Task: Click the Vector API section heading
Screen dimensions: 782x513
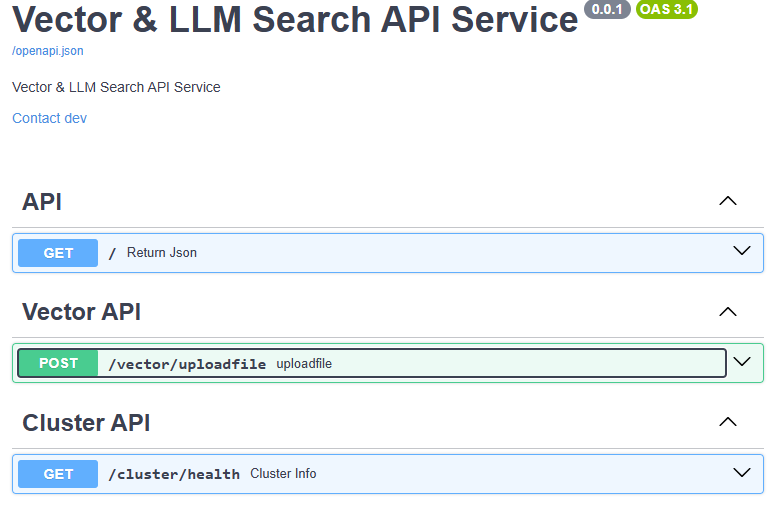Action: click(x=81, y=312)
